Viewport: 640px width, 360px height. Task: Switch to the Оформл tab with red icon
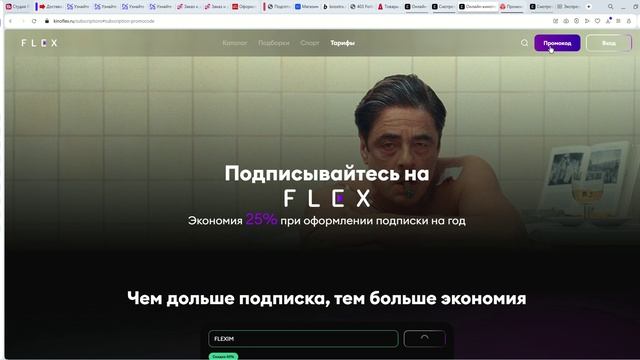[x=244, y=7]
